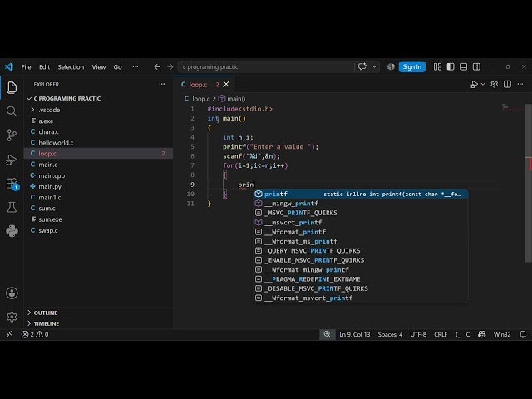Click the VS Code logo icon
Image resolution: width=532 pixels, height=399 pixels.
coord(9,66)
